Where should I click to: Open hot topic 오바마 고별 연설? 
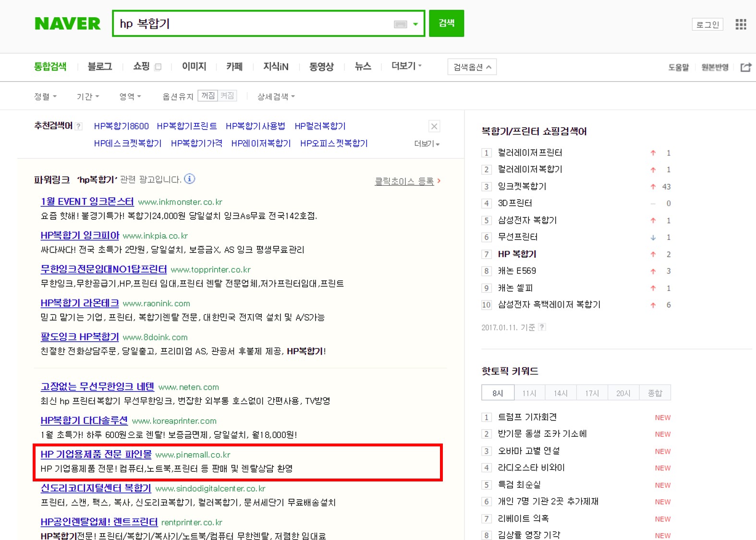(529, 451)
